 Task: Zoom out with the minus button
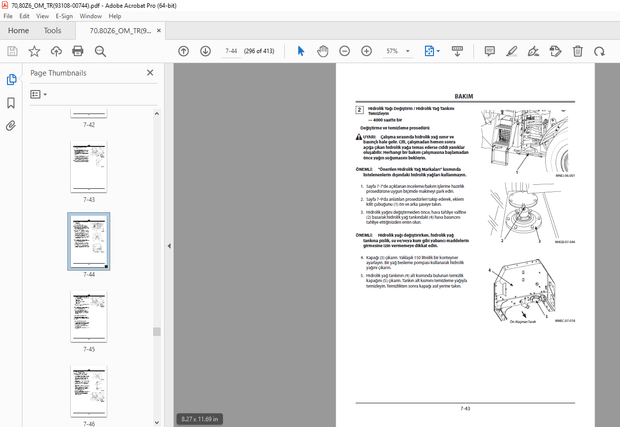click(344, 51)
